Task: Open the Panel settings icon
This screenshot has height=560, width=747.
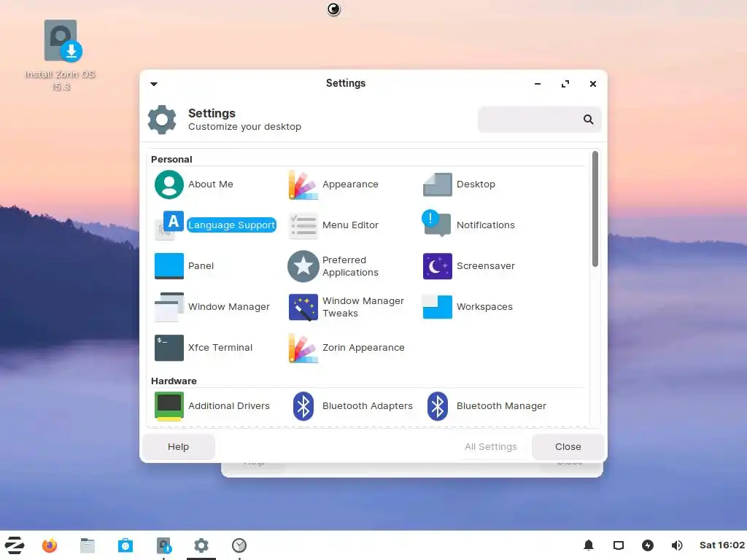Action: click(169, 265)
